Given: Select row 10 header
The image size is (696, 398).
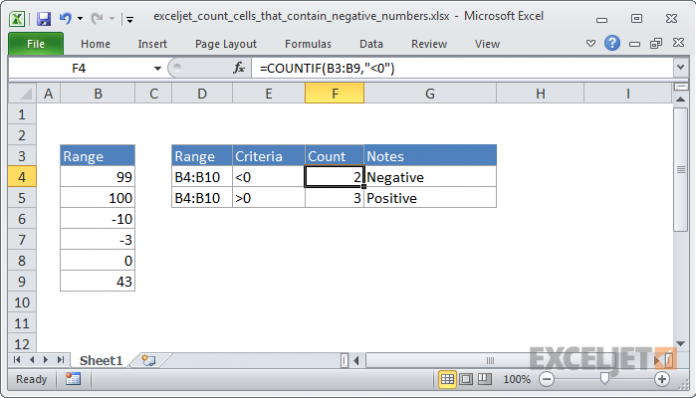Looking at the screenshot, I should pyautogui.click(x=22, y=303).
